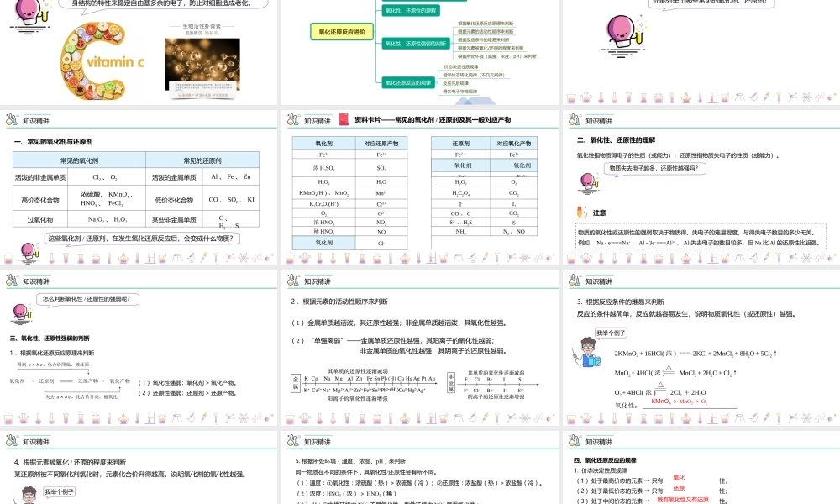Click the flask icon on 氧化还原反应的规律 slide header
Viewport: 840px width, 504px height.
pyautogui.click(x=575, y=440)
